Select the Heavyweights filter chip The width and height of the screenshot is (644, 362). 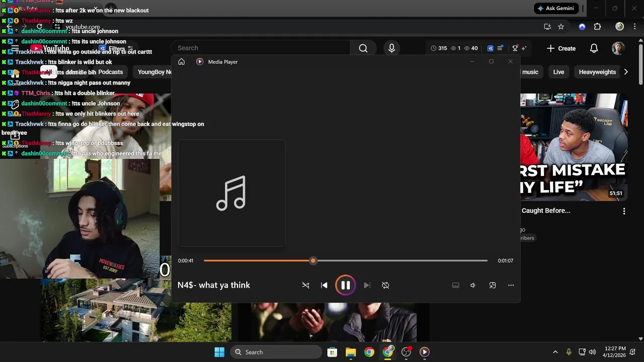597,72
